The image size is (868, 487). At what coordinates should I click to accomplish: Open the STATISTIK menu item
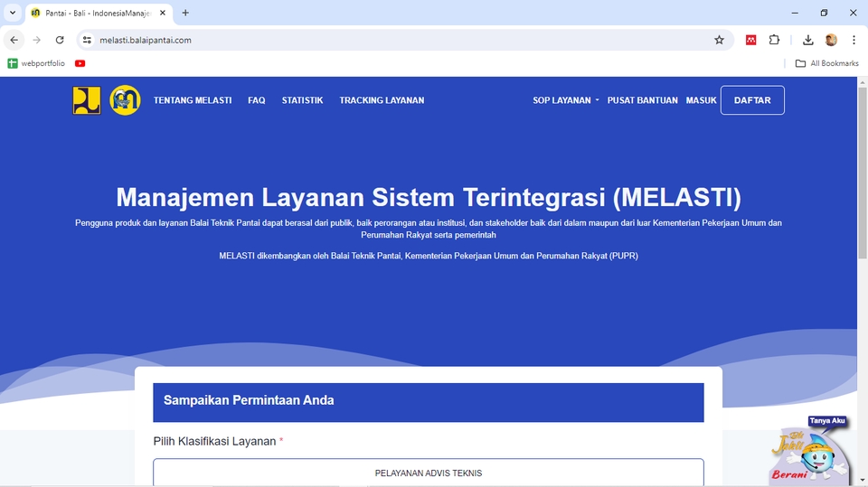[302, 100]
